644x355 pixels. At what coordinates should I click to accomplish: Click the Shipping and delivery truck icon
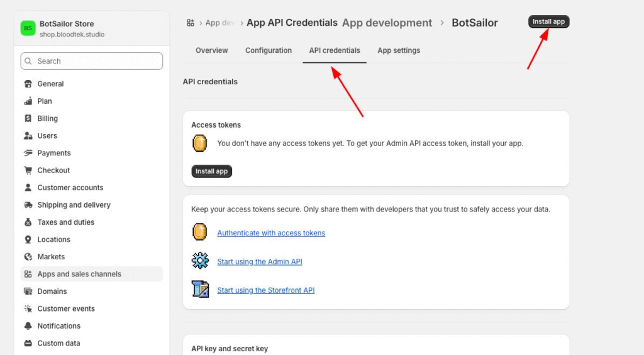click(x=28, y=205)
